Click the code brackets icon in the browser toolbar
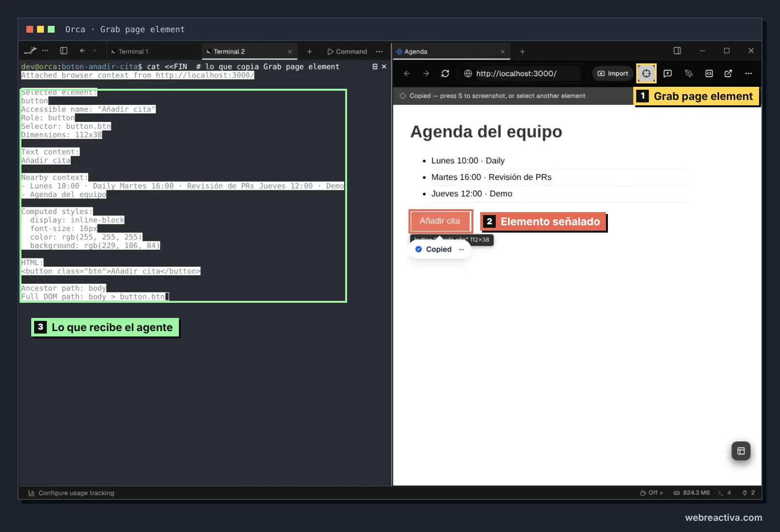780x532 pixels. (709, 74)
